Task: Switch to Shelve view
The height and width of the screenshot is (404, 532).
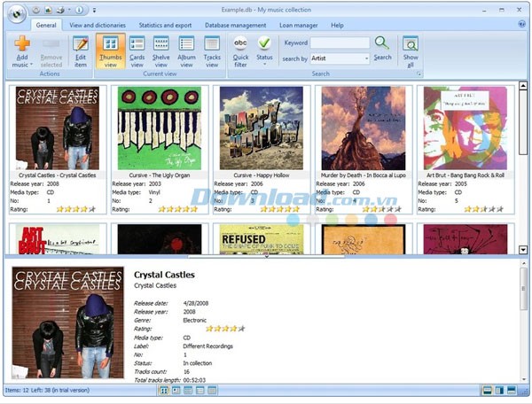Action: click(160, 46)
